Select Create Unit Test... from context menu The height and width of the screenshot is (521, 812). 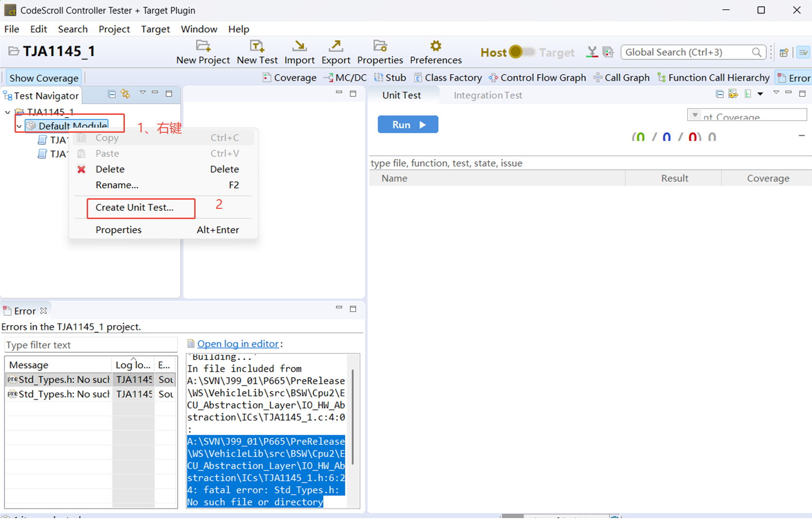(x=135, y=207)
